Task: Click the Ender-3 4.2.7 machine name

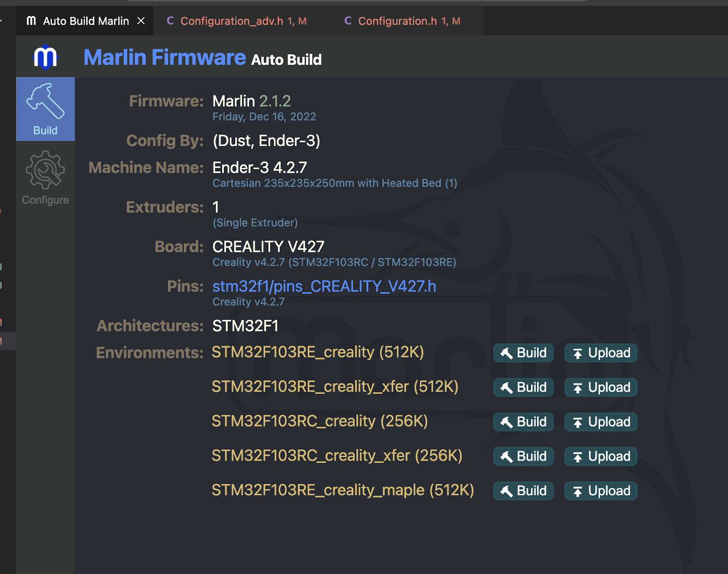Action: [x=259, y=168]
